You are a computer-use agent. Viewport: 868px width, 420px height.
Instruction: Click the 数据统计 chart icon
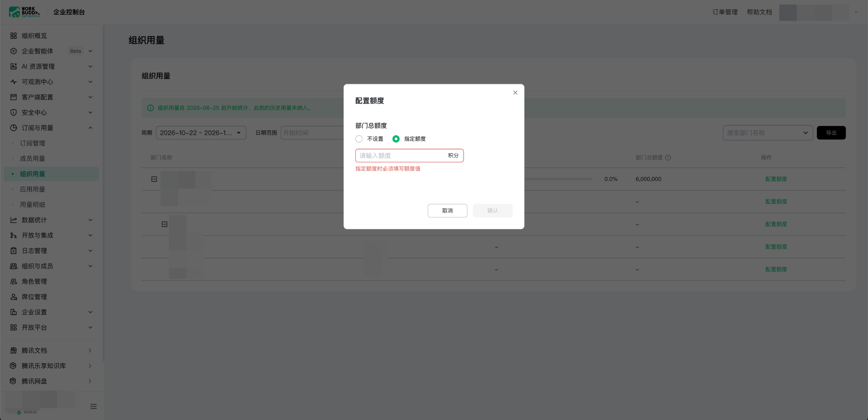[14, 220]
